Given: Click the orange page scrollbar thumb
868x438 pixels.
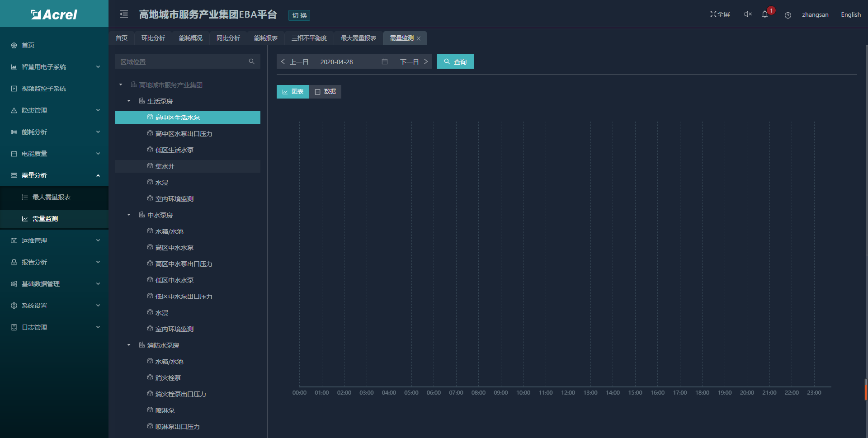Looking at the screenshot, I should click(866, 390).
